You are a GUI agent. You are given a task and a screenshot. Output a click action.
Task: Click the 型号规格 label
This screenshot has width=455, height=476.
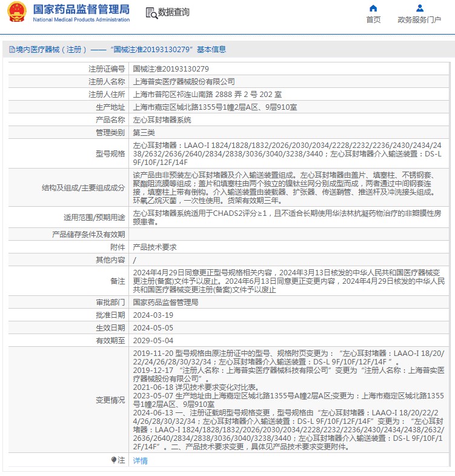(x=110, y=154)
